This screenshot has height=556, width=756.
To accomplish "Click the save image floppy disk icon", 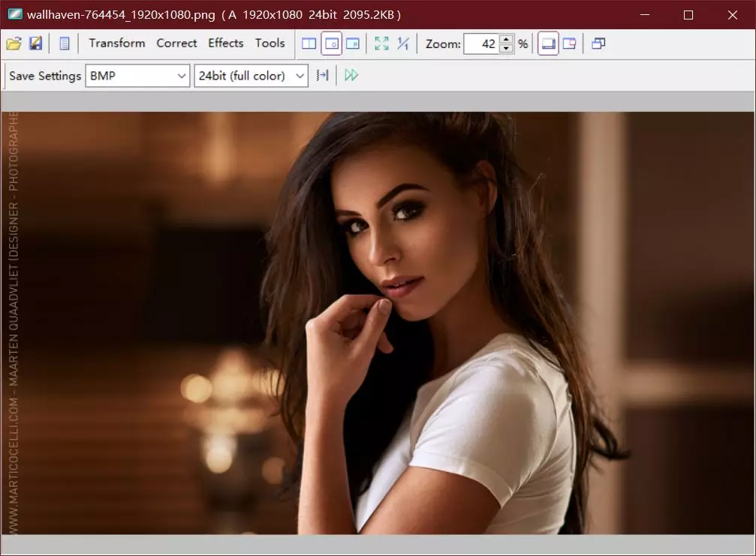I will (36, 44).
